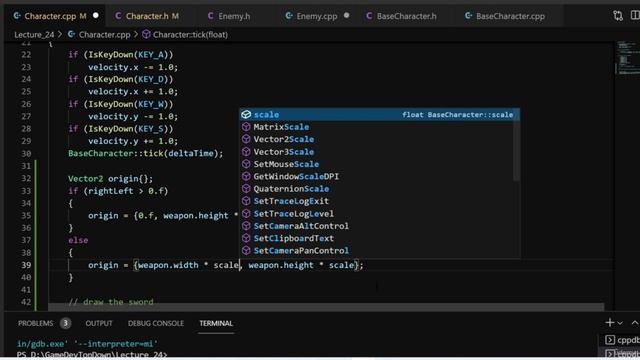Viewport: 640px width, 360px height.
Task: Click 'if (IsKeyDown(KEY_S))' line
Action: pyautogui.click(x=120, y=129)
